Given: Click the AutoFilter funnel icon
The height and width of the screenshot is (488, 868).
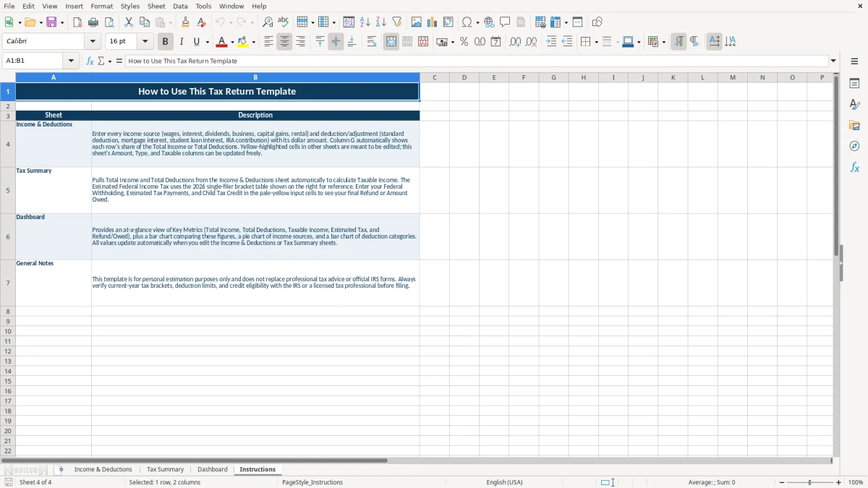Looking at the screenshot, I should 396,22.
